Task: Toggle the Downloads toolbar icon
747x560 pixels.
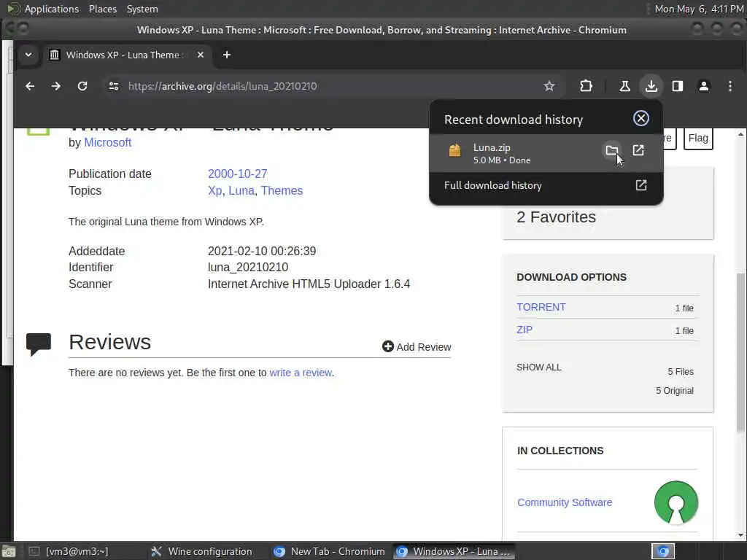Action: [651, 86]
